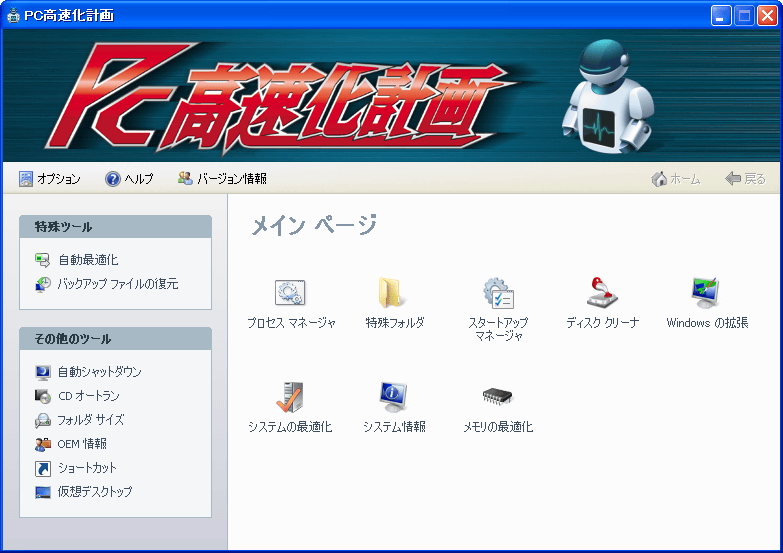This screenshot has height=553, width=783.
Task: Click the 戻る back arrow icon
Action: 733,178
